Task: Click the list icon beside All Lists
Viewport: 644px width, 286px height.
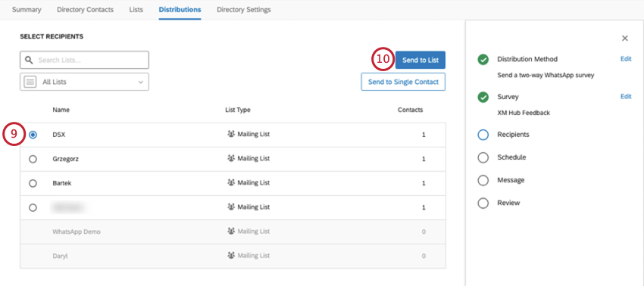Action: click(x=30, y=82)
